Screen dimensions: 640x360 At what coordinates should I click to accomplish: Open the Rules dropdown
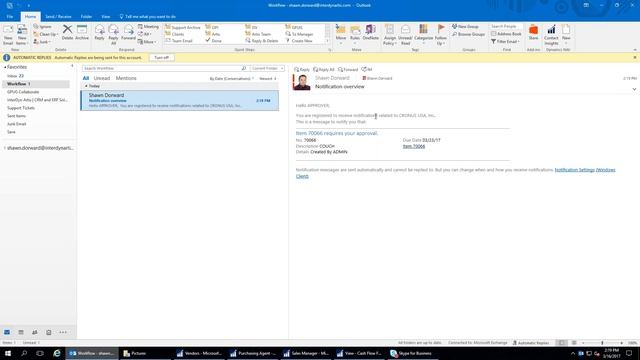tap(355, 33)
